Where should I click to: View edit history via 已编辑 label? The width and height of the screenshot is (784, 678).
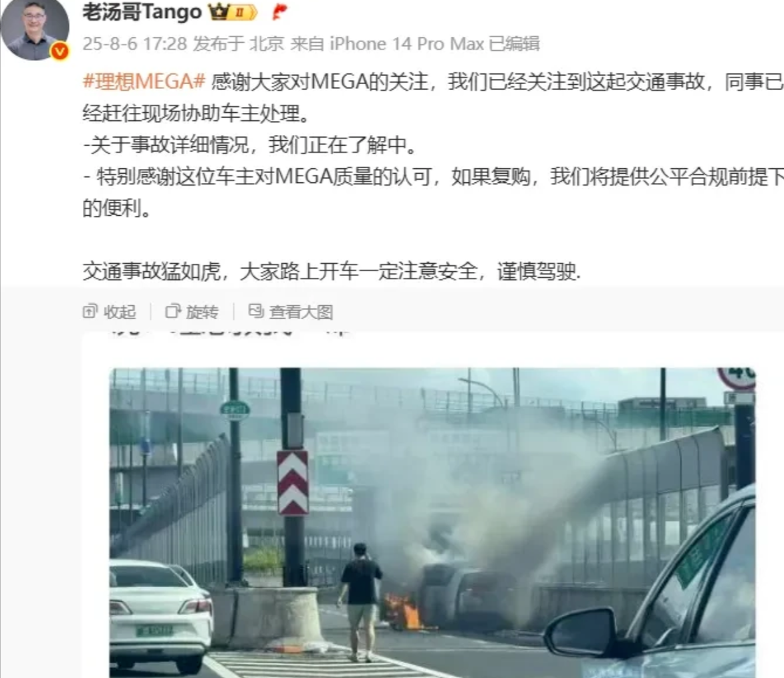[515, 44]
